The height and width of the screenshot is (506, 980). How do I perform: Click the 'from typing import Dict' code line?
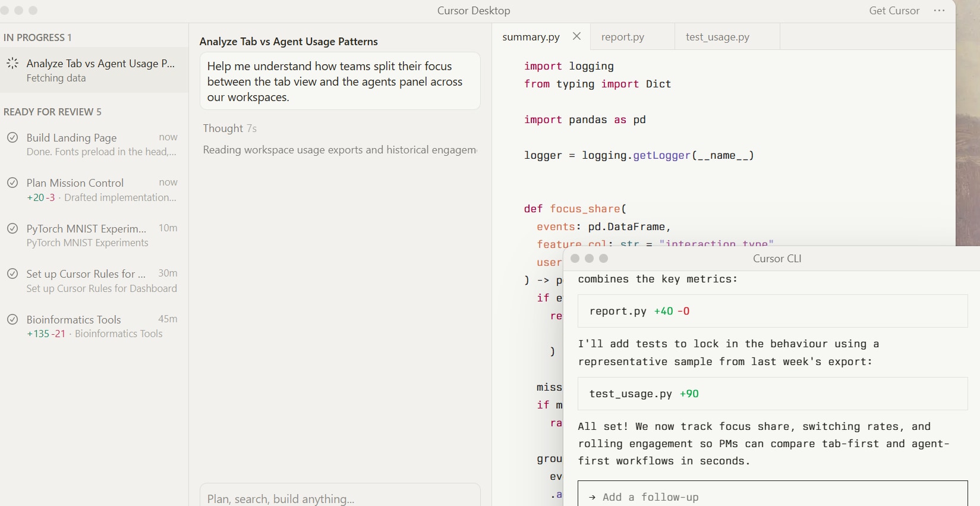597,84
